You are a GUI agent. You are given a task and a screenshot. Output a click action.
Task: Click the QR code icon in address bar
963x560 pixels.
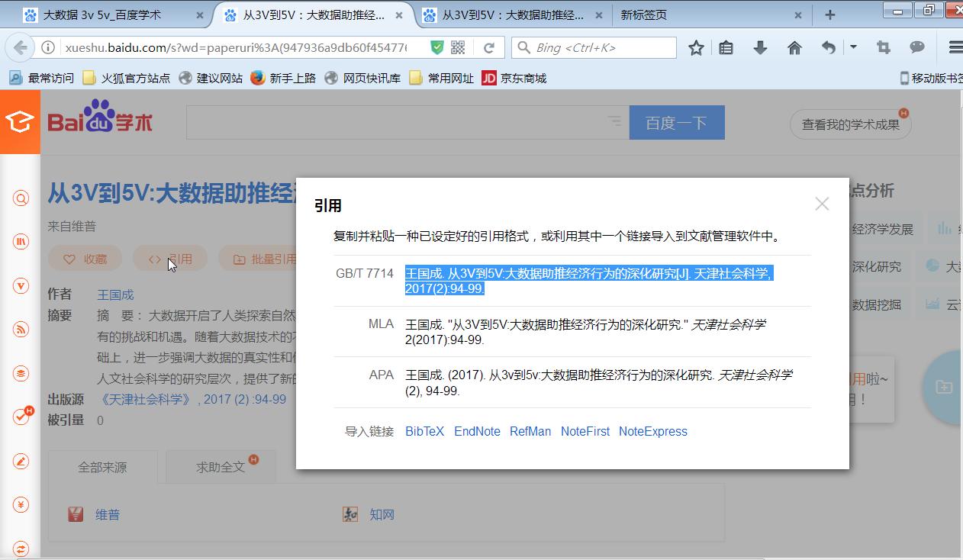pos(458,47)
